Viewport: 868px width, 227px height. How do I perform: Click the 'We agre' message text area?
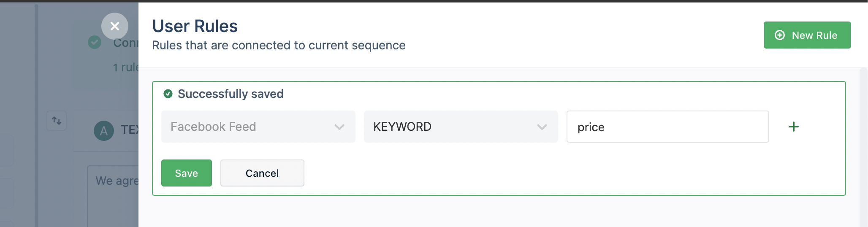[x=113, y=196]
